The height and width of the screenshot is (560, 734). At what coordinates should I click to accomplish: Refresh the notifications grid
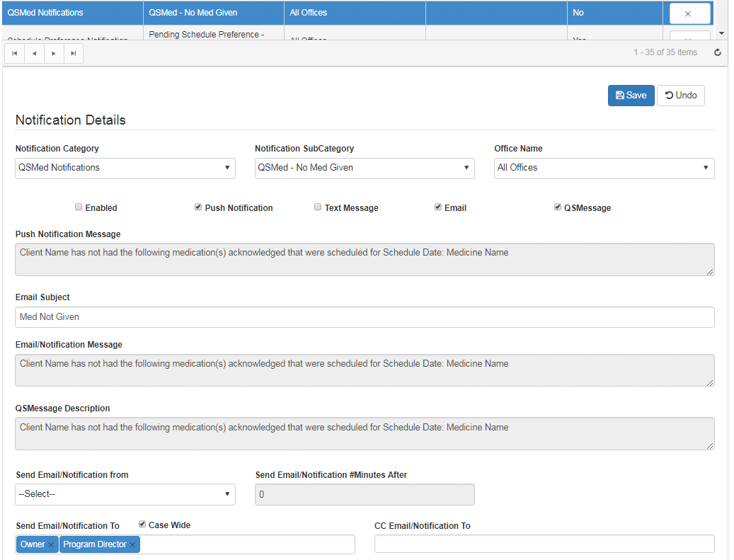pyautogui.click(x=717, y=52)
